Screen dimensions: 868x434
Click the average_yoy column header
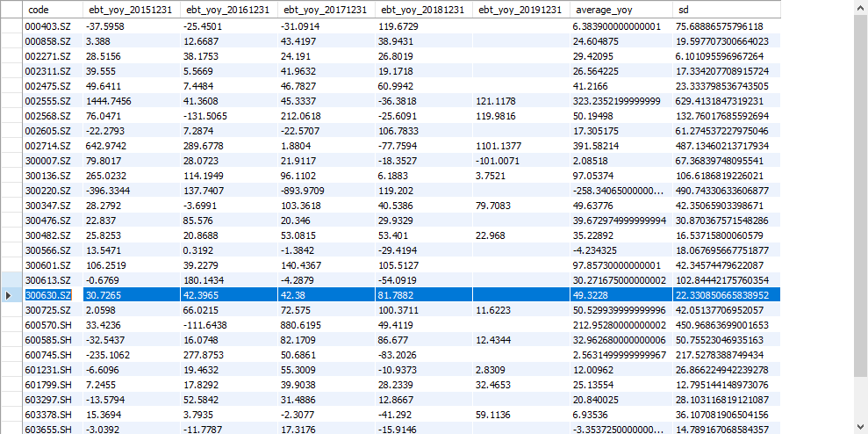coord(621,10)
